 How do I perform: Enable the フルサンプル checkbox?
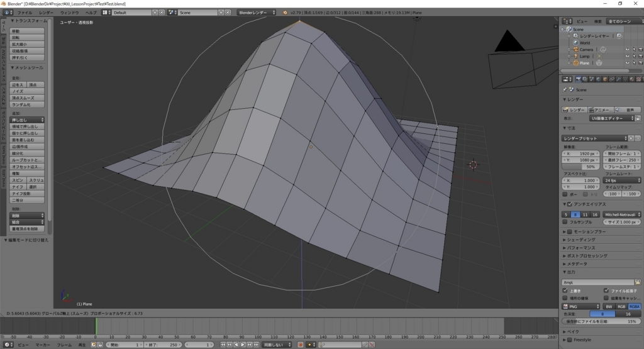[565, 222]
